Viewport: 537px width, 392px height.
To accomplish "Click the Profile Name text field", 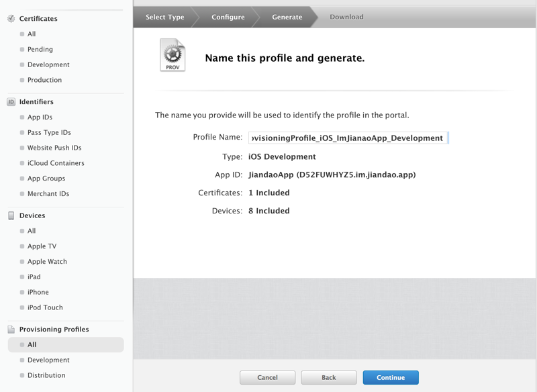I will (347, 138).
